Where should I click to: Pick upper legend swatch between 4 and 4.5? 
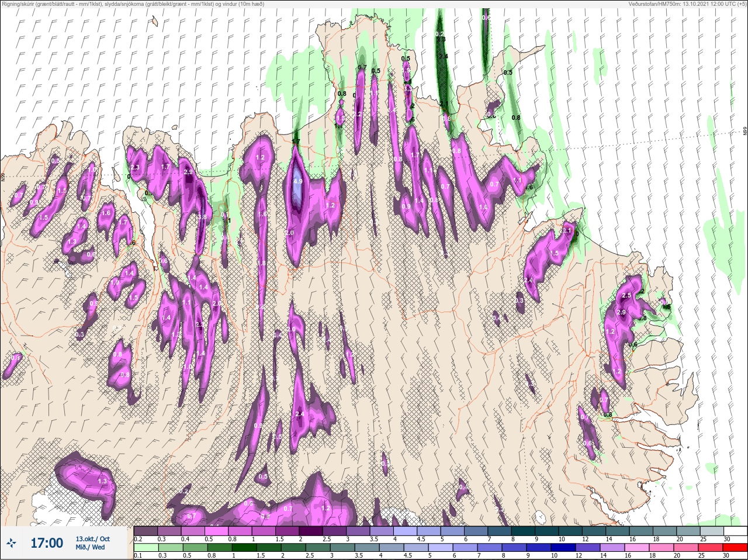tap(406, 531)
